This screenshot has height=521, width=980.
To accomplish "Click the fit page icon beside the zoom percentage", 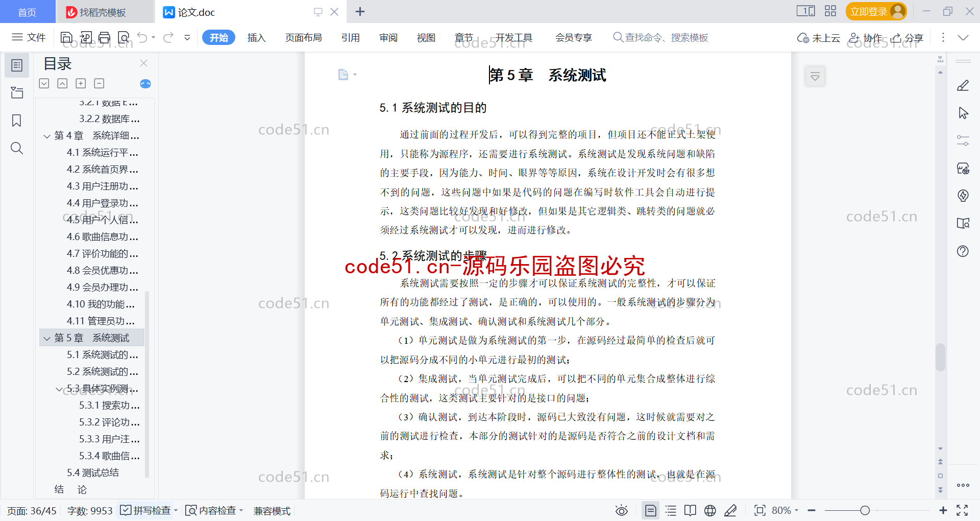I will (x=760, y=510).
